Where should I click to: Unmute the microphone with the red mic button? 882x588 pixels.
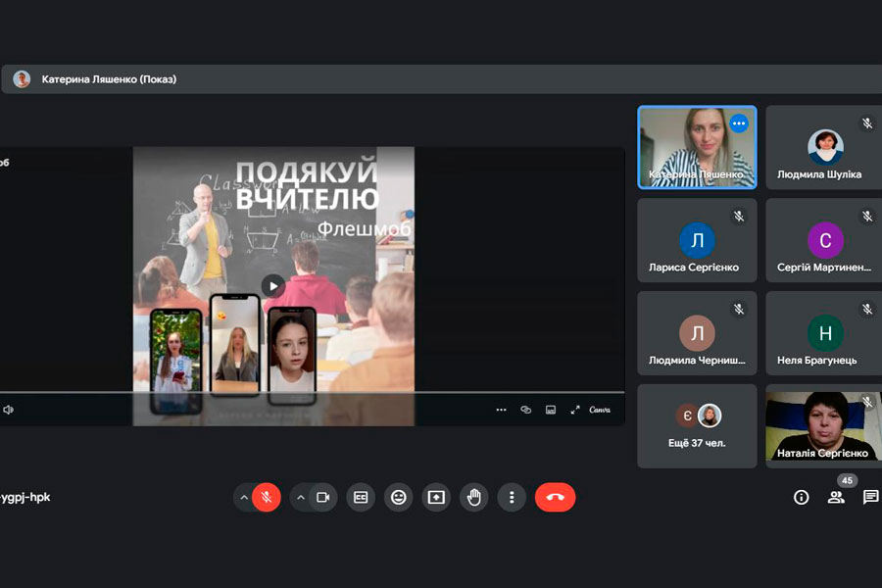click(x=266, y=497)
